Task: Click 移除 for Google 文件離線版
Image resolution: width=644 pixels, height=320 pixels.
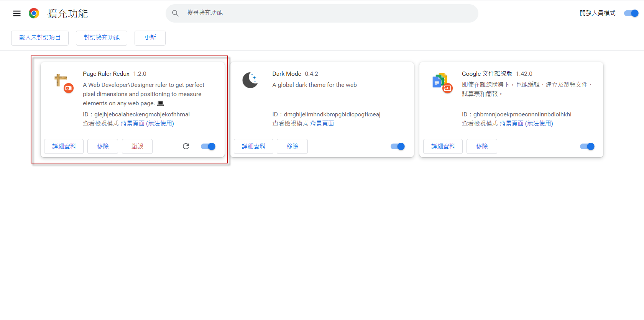Action: coord(482,146)
